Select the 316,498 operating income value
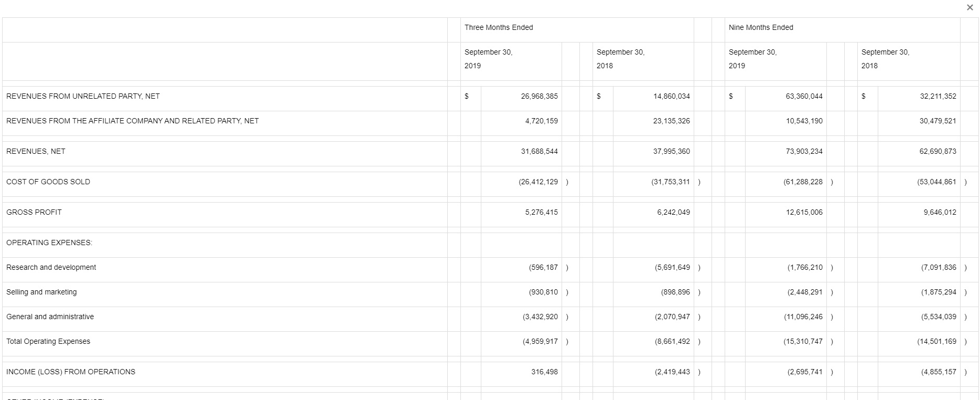The height and width of the screenshot is (400, 980). point(544,372)
